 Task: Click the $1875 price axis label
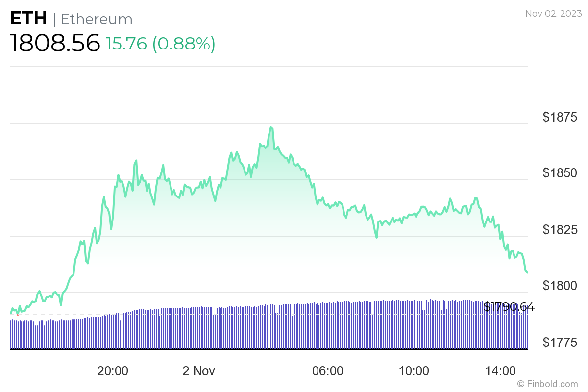pyautogui.click(x=560, y=117)
